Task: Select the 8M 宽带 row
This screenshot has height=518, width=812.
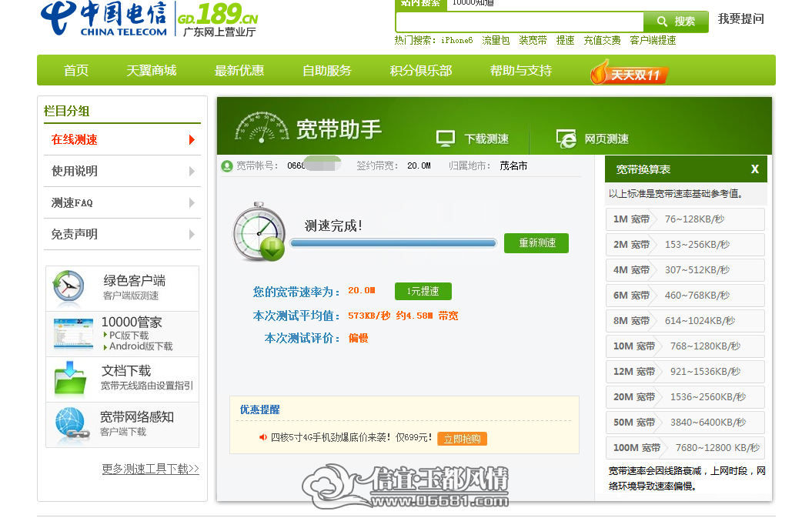Action: pos(685,321)
